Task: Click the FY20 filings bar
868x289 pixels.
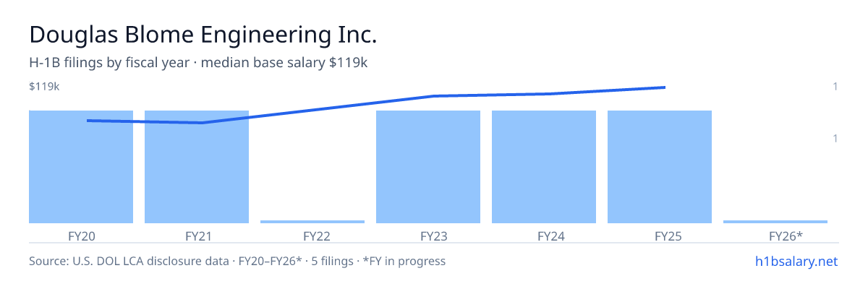Action: tap(81, 167)
